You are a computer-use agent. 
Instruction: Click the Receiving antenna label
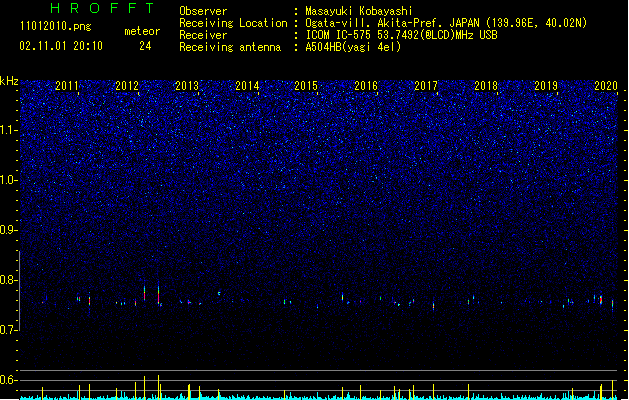pyautogui.click(x=230, y=47)
